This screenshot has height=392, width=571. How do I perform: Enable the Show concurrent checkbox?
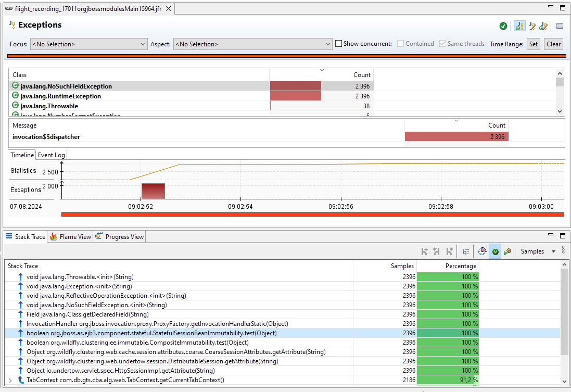pyautogui.click(x=339, y=44)
